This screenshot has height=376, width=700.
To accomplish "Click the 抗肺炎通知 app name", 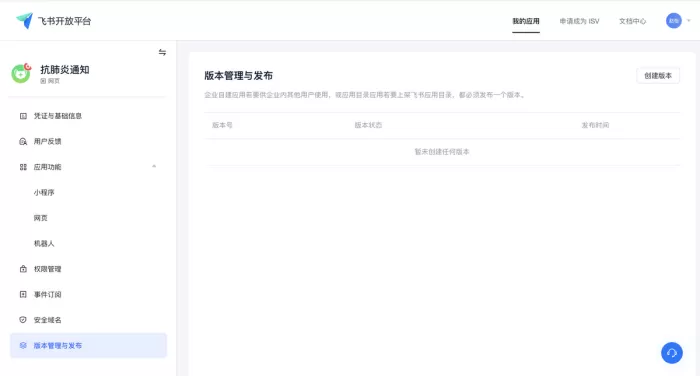I will pyautogui.click(x=65, y=70).
